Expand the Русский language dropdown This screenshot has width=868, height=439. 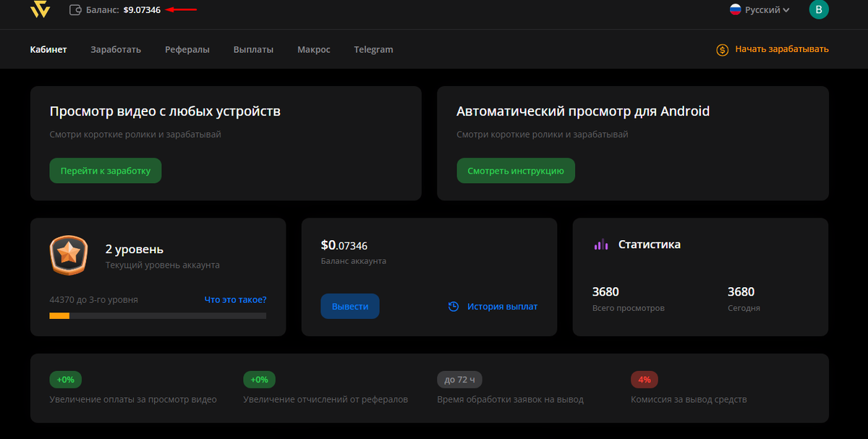[x=759, y=10]
